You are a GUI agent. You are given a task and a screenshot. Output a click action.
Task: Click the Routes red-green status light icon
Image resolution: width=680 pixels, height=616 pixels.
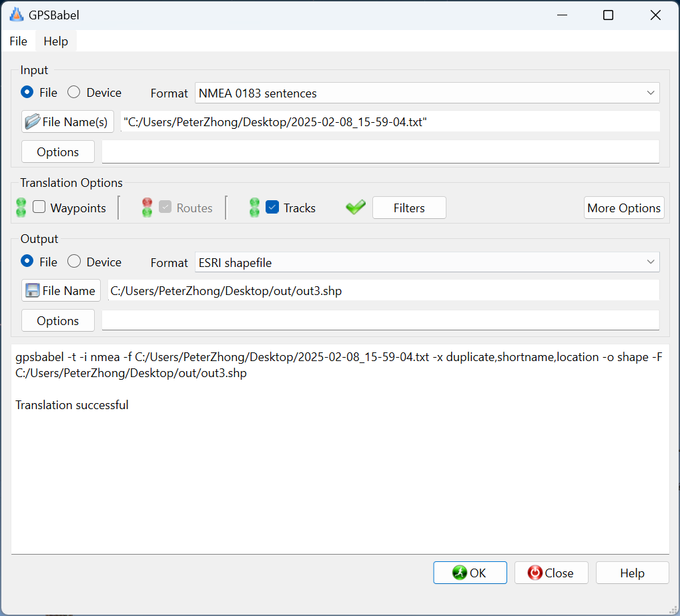(x=147, y=208)
